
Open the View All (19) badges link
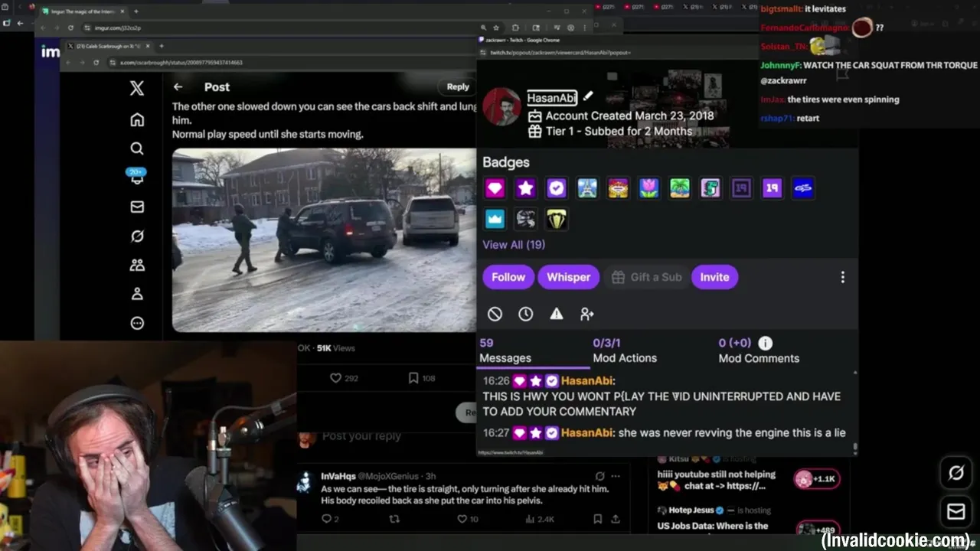[514, 245]
